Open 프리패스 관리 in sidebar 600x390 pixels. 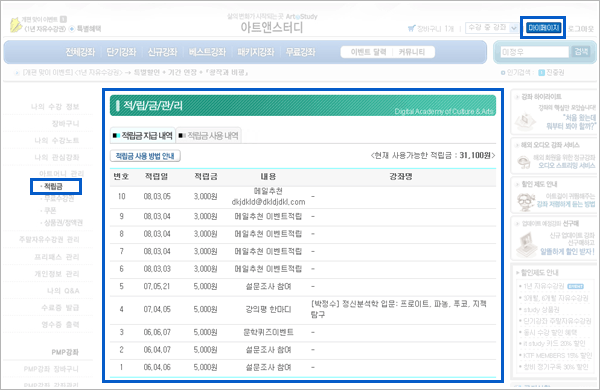point(57,257)
